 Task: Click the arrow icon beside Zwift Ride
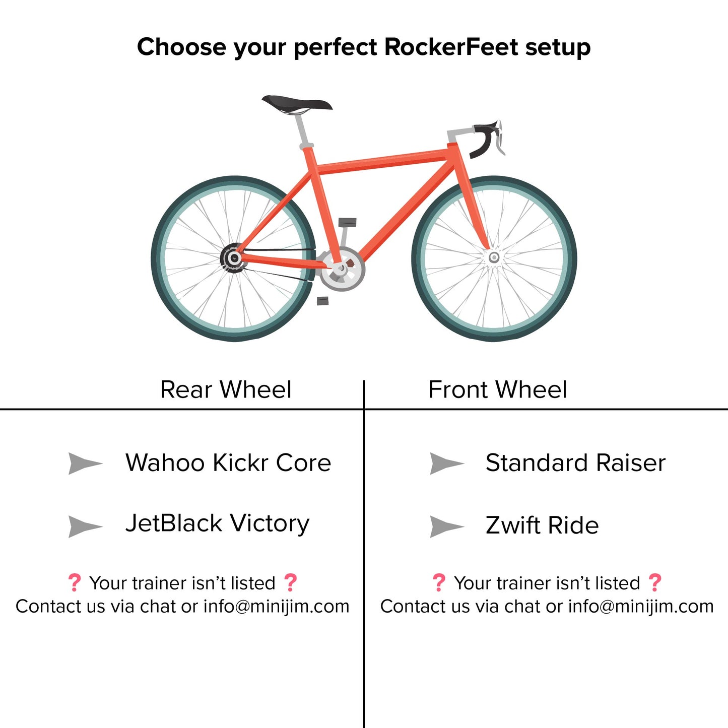447,527
